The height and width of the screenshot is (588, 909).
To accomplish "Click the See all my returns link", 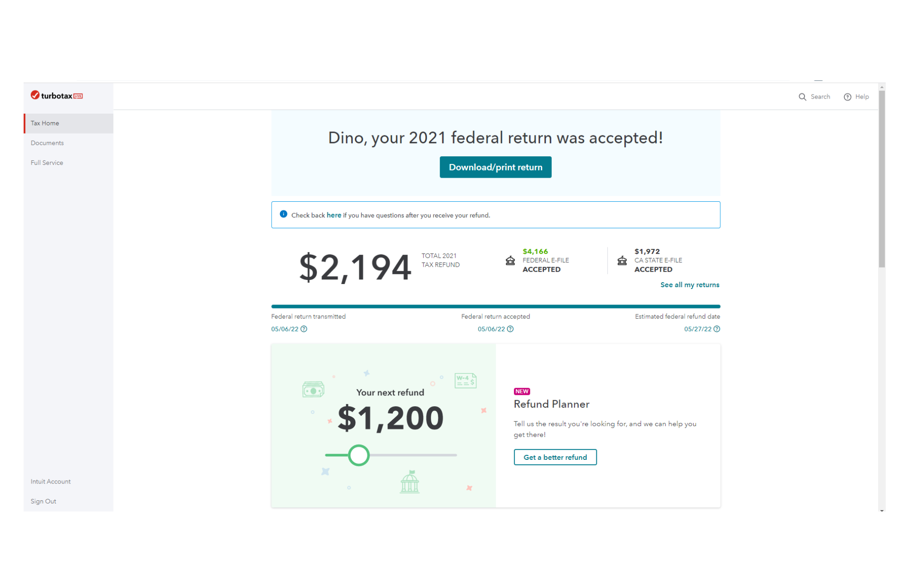I will 689,285.
